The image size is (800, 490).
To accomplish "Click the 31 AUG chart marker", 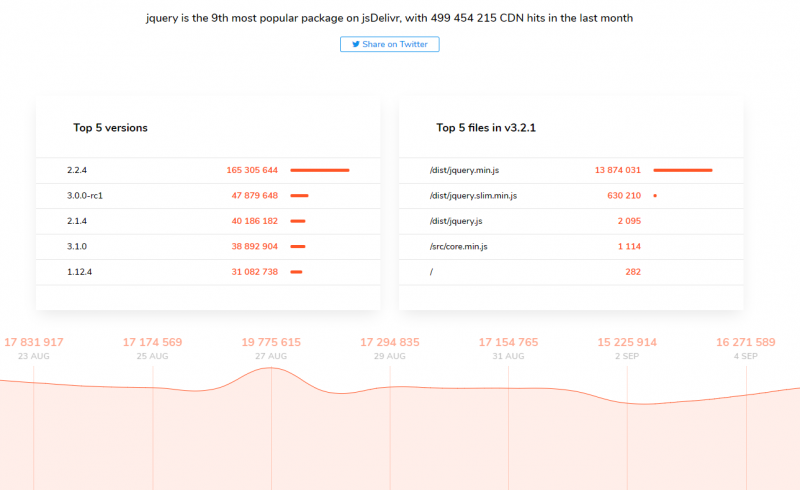I will (508, 356).
